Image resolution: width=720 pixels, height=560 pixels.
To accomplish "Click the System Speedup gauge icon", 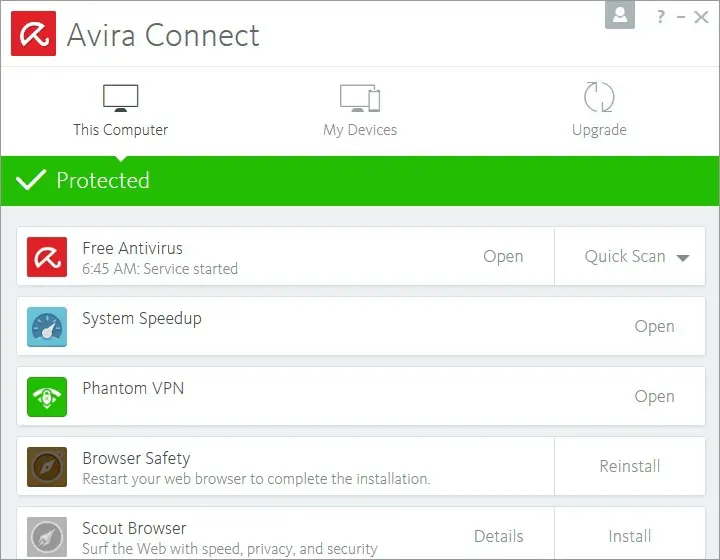I will [x=47, y=327].
